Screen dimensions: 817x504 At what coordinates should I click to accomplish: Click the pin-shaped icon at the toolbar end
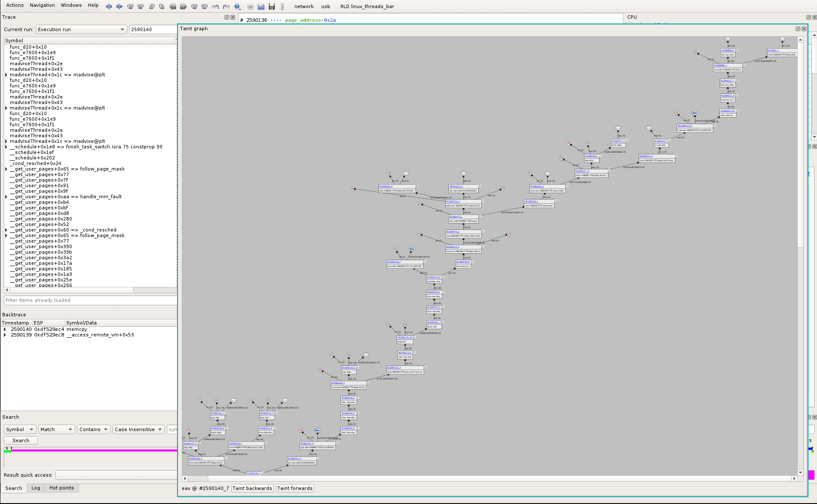point(282,6)
